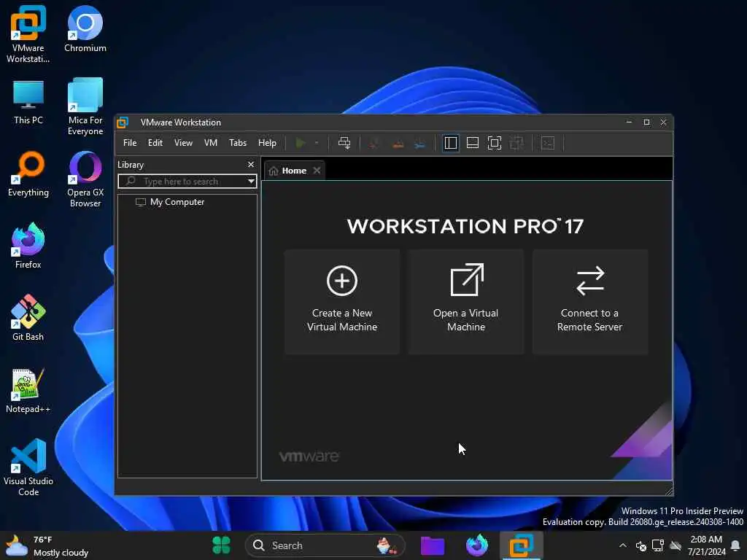
Task: Click Create a New Virtual Machine
Action: click(342, 302)
